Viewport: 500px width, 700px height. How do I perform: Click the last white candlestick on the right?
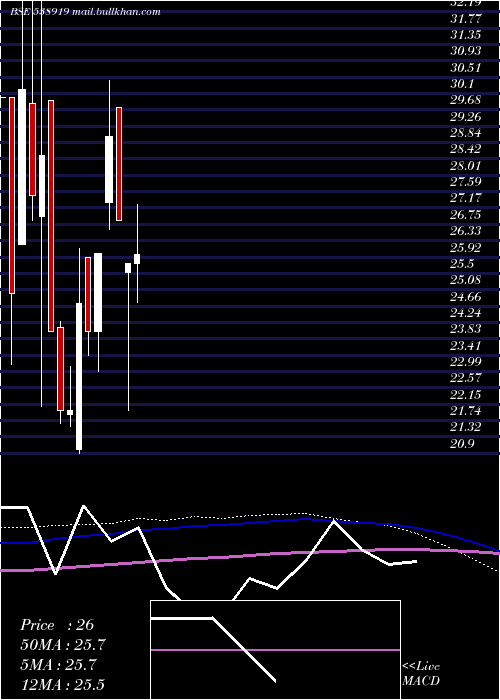coord(137,259)
